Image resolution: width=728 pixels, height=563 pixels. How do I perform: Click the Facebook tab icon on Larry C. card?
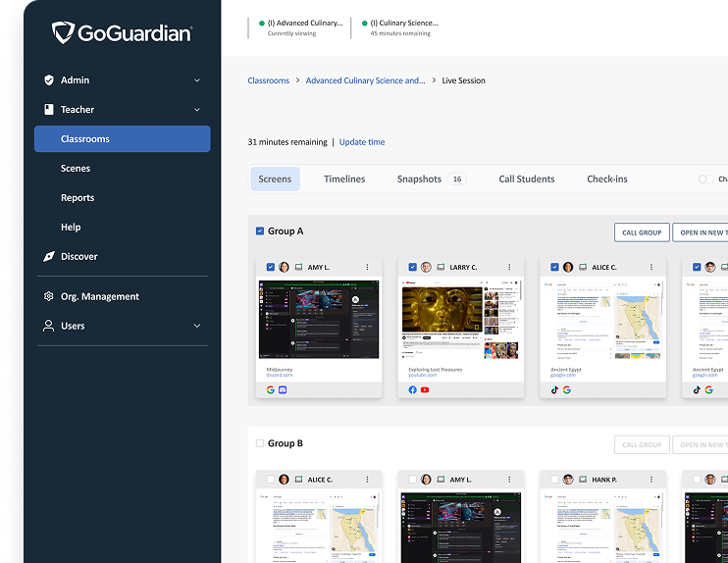click(x=412, y=389)
